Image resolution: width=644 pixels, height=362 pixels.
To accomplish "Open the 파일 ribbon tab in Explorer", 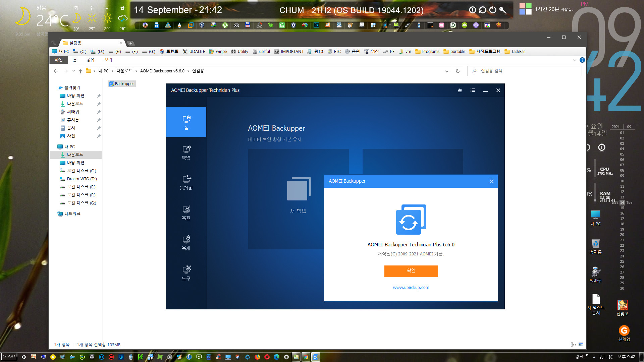I will click(59, 60).
